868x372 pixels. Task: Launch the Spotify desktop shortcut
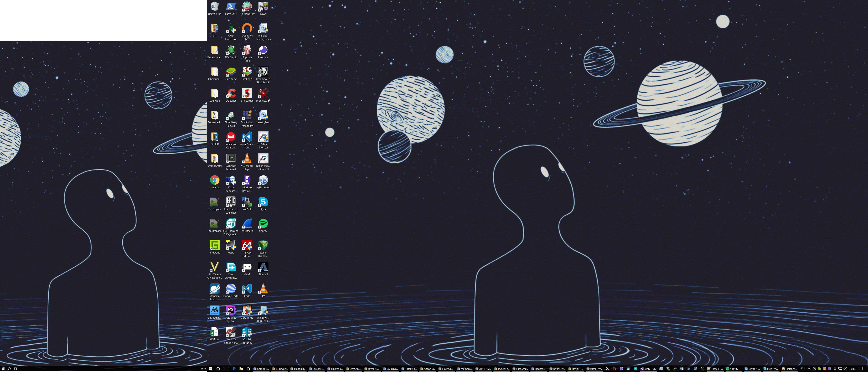coord(263,225)
